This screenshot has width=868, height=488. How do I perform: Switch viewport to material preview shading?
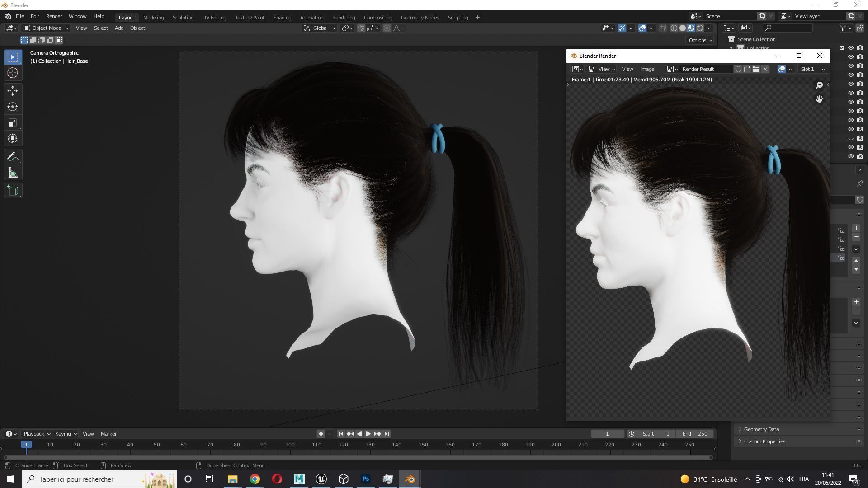point(691,28)
